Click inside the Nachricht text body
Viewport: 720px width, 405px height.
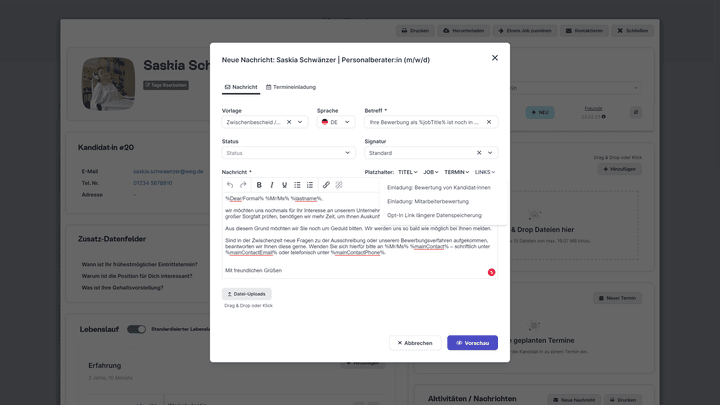pyautogui.click(x=360, y=235)
